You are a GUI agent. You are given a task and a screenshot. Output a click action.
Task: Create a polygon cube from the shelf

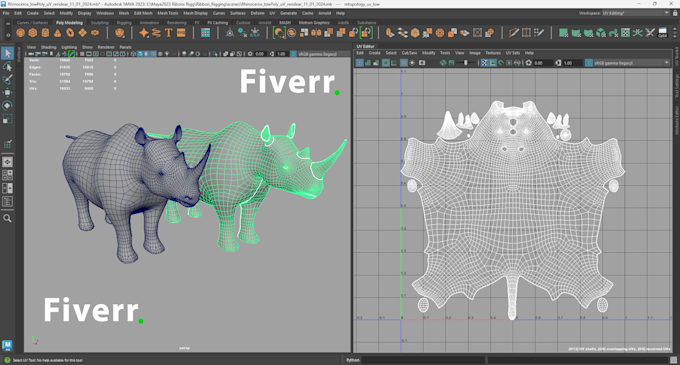click(x=33, y=33)
